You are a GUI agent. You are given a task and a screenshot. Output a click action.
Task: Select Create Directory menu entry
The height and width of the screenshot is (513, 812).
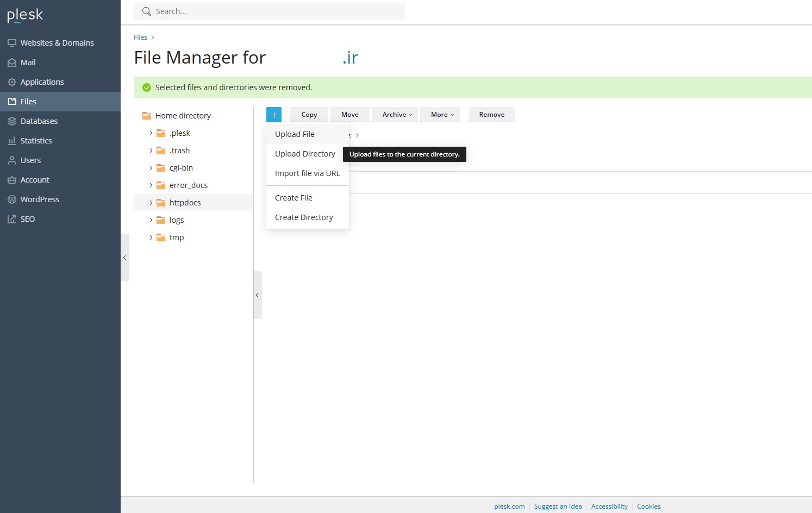[x=304, y=217]
